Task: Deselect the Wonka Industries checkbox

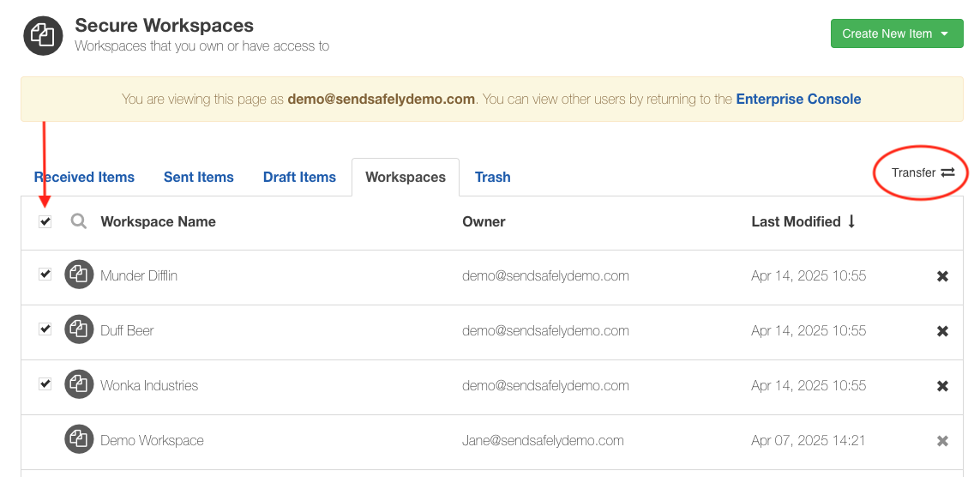Action: (x=45, y=383)
